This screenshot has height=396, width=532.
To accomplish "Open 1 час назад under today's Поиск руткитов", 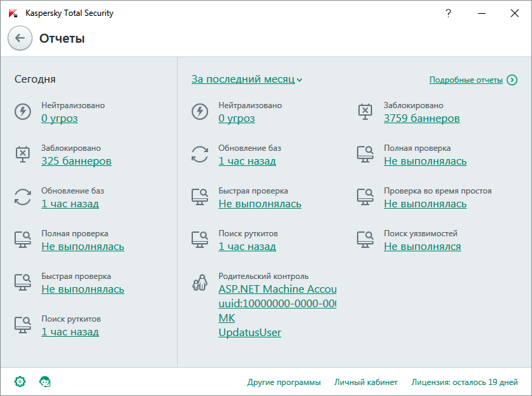I will [70, 332].
